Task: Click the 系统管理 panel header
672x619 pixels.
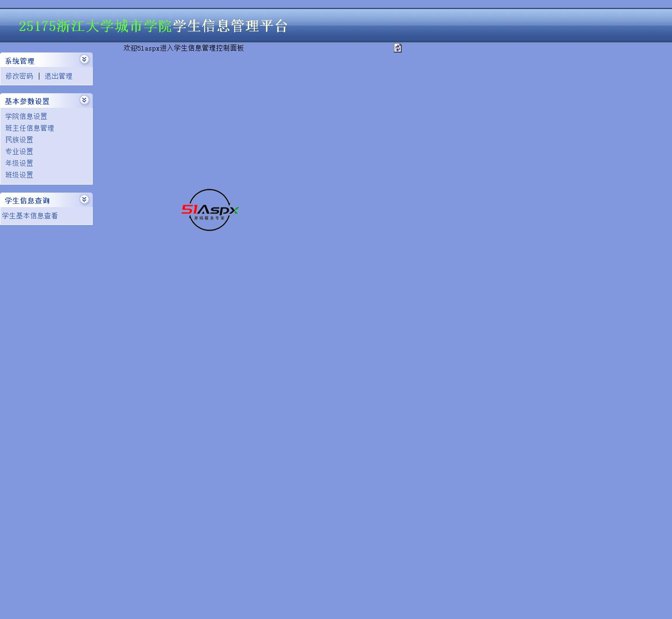Action: click(46, 60)
